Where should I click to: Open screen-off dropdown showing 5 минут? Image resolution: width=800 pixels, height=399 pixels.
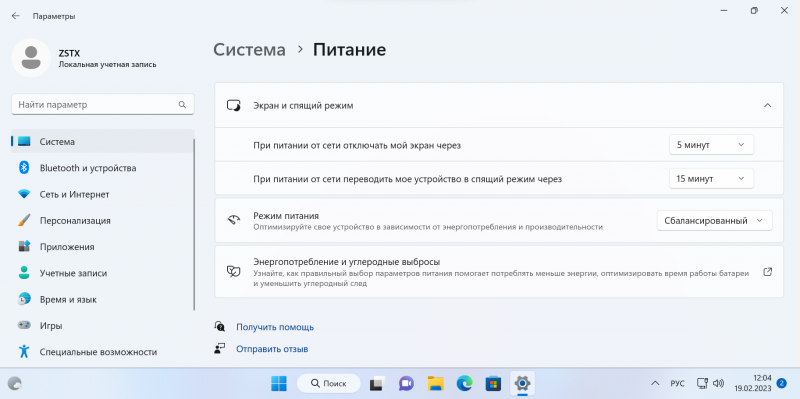711,145
